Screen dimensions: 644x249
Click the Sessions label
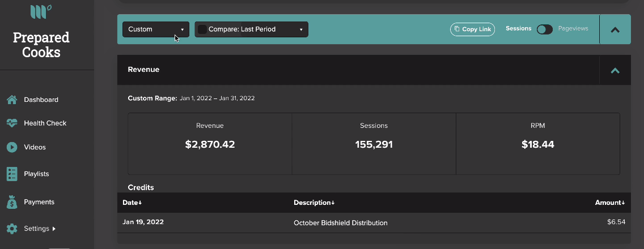pos(518,29)
